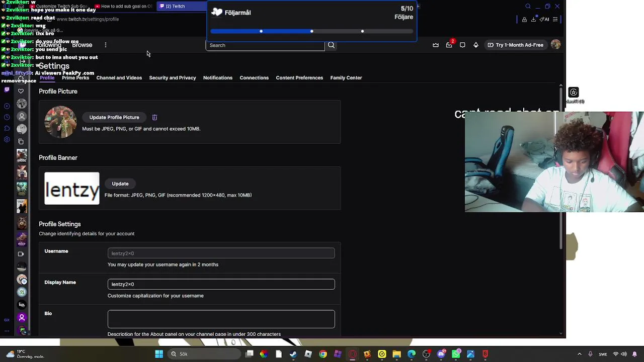
Task: Open the Connections settings tab
Action: 254,78
